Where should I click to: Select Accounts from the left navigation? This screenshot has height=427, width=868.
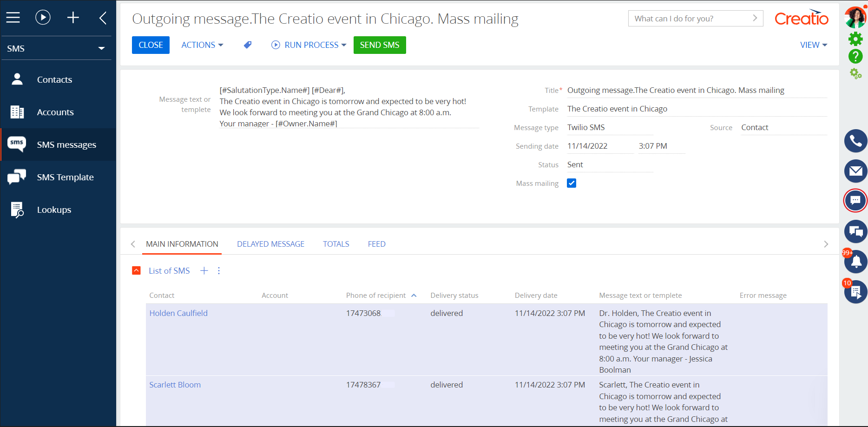(x=55, y=112)
